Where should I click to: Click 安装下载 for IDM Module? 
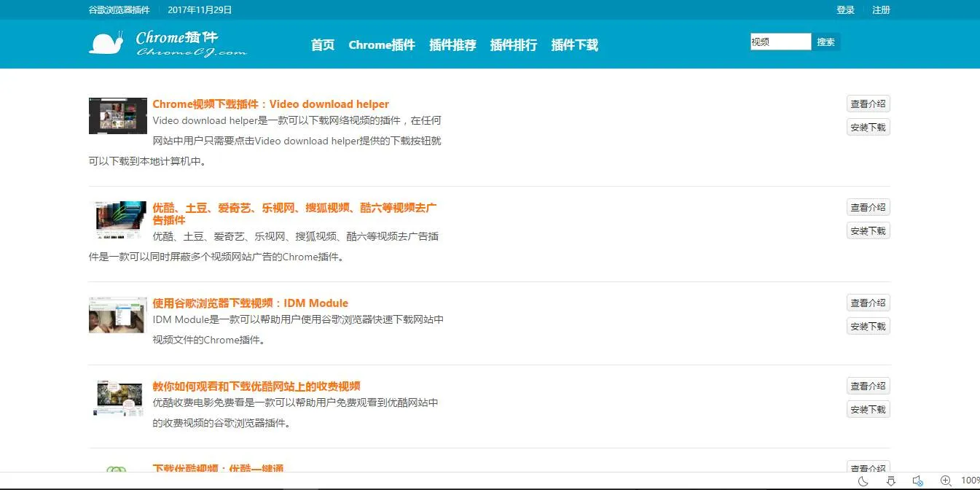coord(869,327)
